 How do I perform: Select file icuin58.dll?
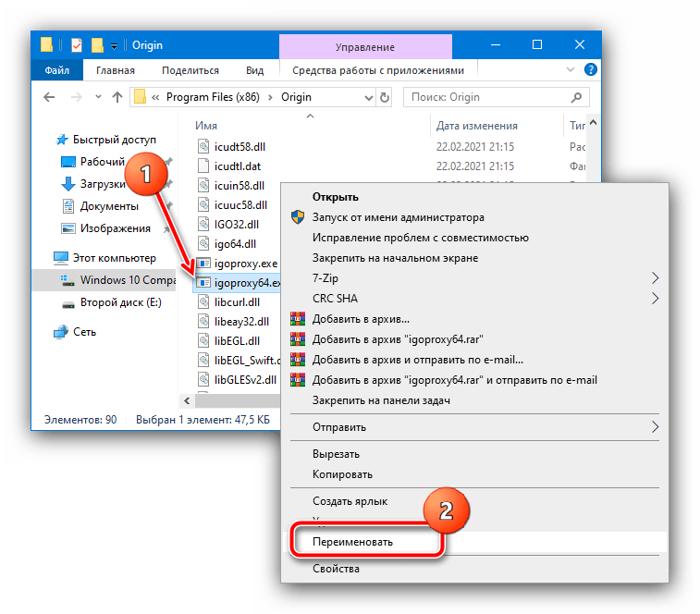231,185
